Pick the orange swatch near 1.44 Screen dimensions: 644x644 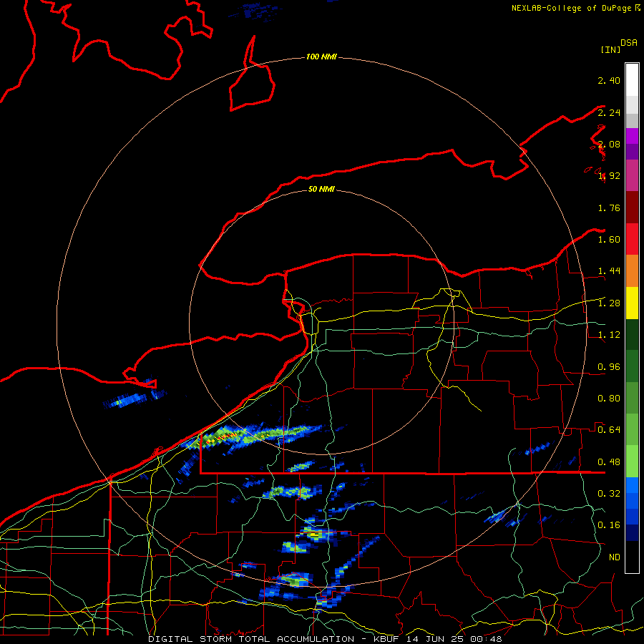point(632,271)
